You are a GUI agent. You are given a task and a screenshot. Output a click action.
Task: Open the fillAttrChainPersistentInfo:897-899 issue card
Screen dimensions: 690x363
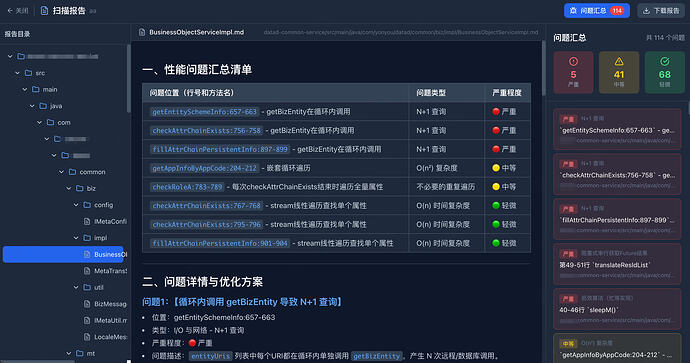click(x=617, y=219)
